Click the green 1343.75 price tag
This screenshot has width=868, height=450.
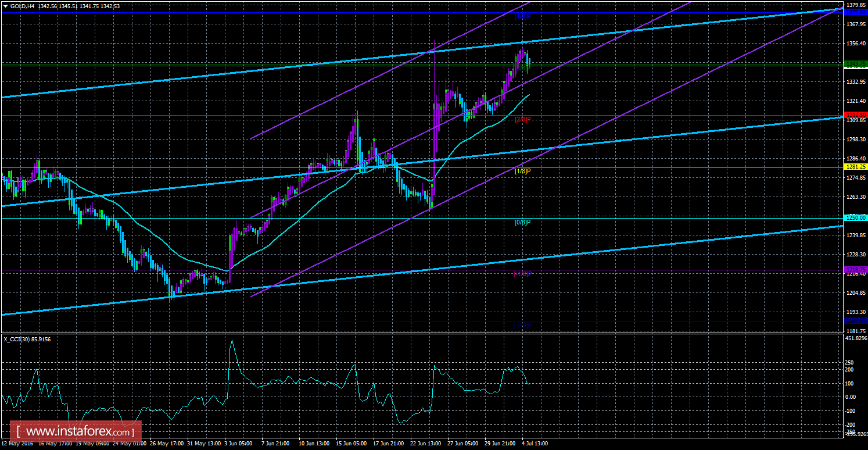(856, 63)
